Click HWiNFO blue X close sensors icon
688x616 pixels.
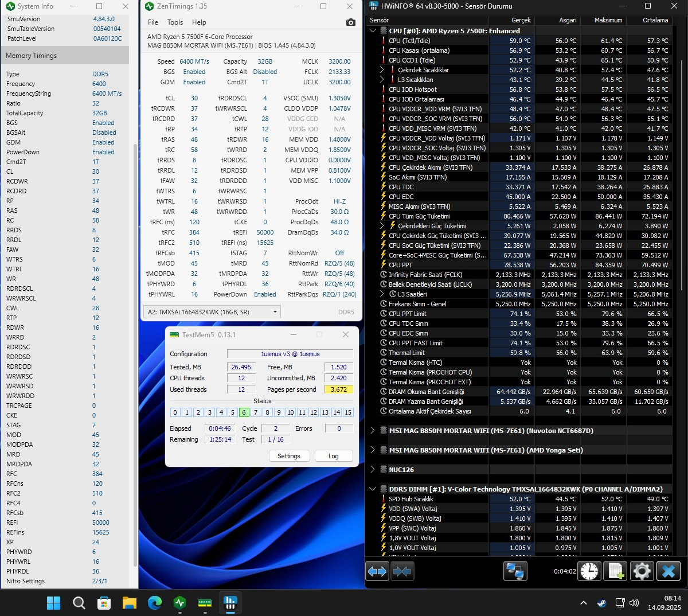click(x=668, y=571)
